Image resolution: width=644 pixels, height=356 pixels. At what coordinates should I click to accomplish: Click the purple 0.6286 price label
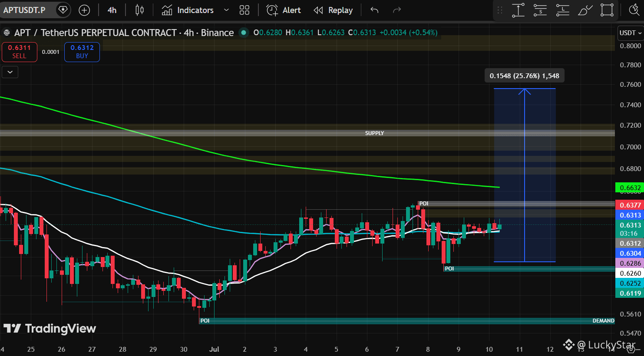click(x=630, y=264)
